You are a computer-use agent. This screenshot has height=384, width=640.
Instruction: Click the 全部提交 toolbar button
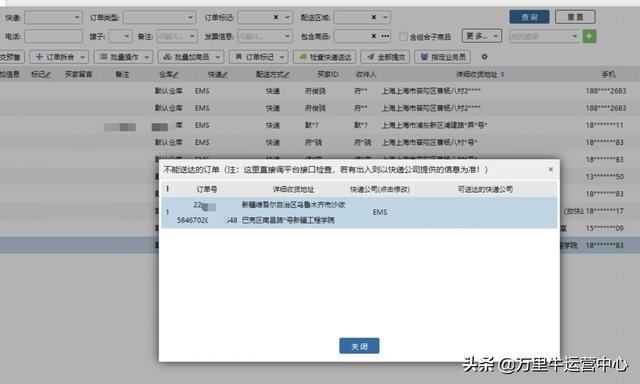coord(385,57)
